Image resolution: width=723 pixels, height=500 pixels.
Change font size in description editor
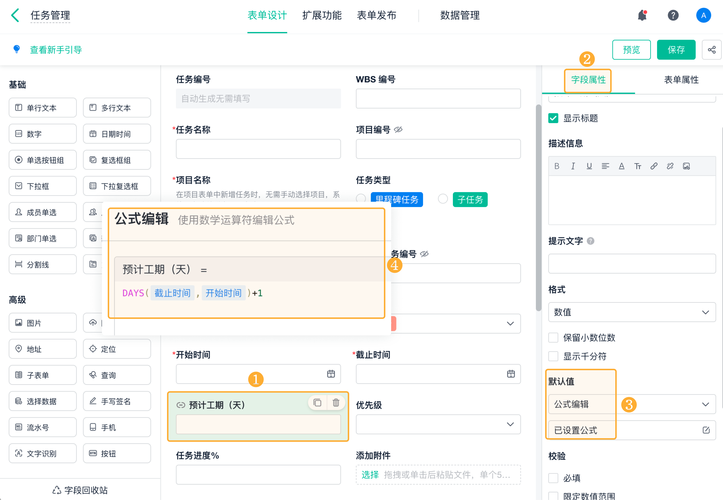(x=637, y=166)
